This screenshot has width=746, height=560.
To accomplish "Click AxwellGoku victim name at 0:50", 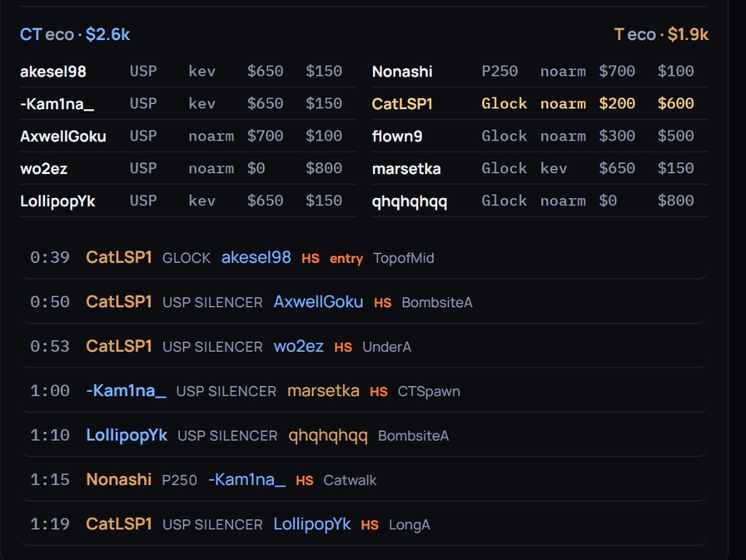I will coord(318,302).
